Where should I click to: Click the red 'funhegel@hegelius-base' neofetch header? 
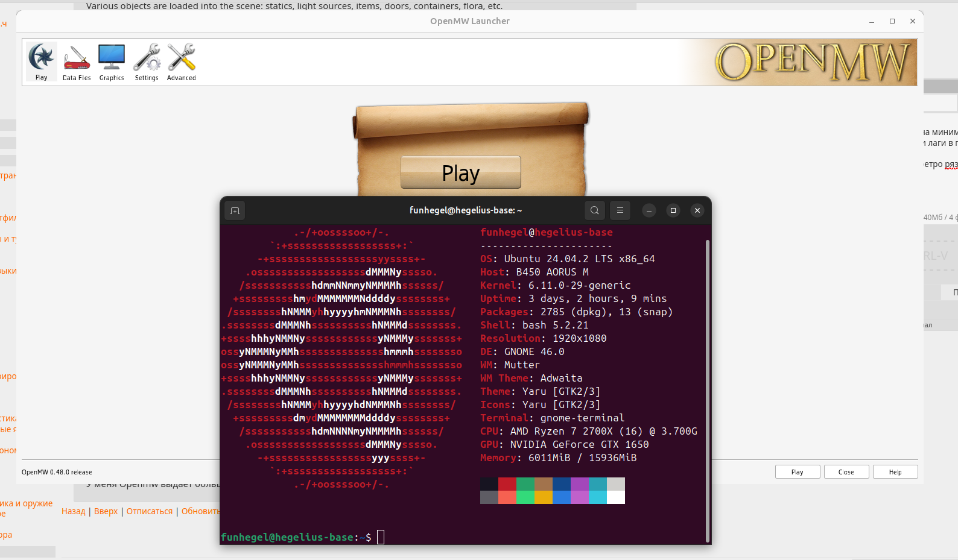(x=547, y=232)
